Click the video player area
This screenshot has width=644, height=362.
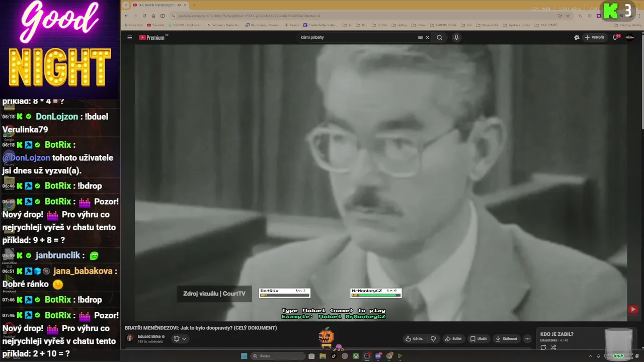click(381, 183)
